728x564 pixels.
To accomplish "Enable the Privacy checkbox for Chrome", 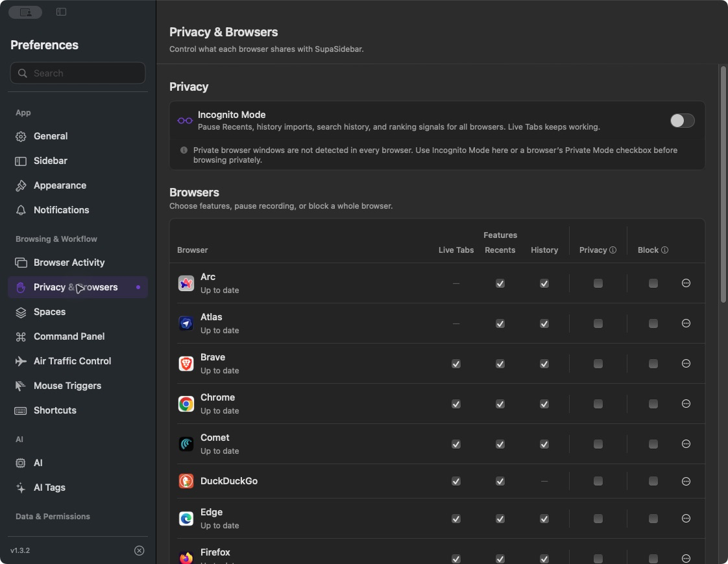I will point(598,404).
